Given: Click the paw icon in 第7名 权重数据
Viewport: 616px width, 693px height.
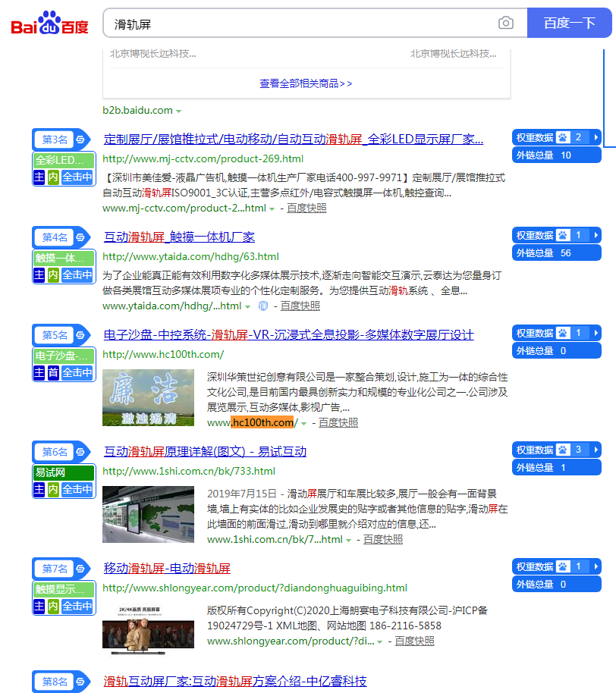Looking at the screenshot, I should tap(562, 566).
